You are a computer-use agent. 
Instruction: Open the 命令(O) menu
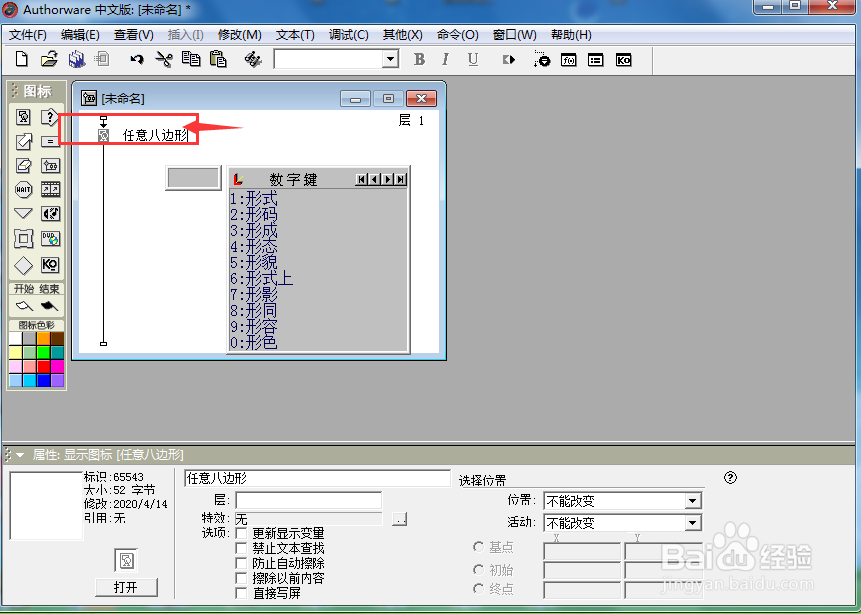457,35
